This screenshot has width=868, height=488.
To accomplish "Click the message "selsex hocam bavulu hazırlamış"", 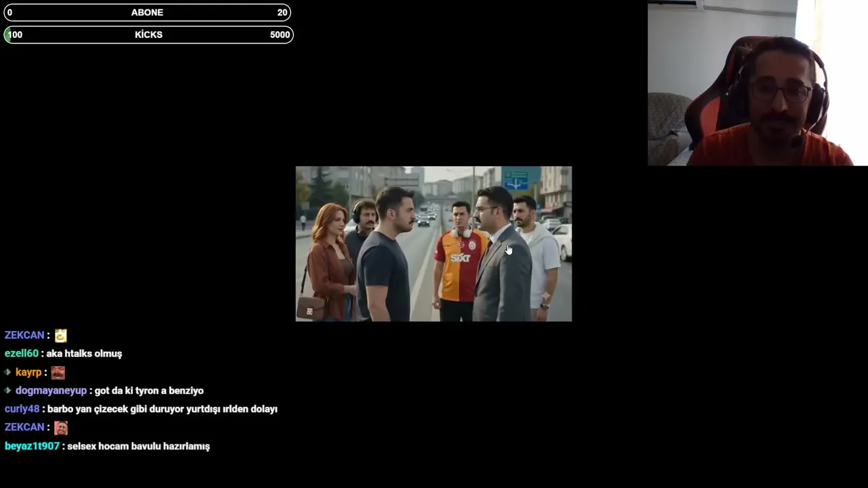I will [138, 447].
